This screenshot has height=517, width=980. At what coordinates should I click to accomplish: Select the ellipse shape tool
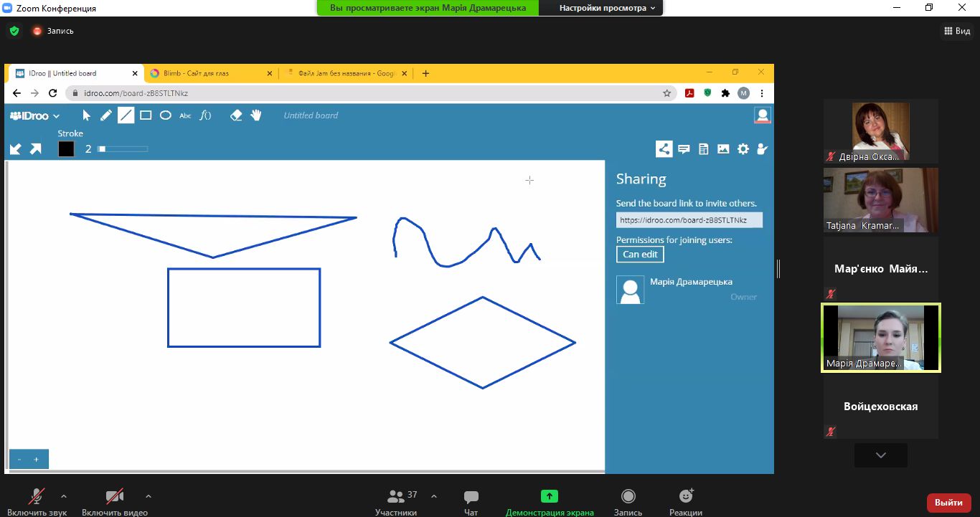[165, 115]
